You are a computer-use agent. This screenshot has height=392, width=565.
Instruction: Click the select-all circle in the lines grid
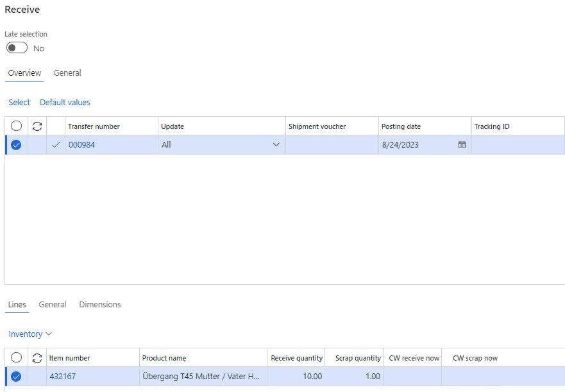(16, 357)
